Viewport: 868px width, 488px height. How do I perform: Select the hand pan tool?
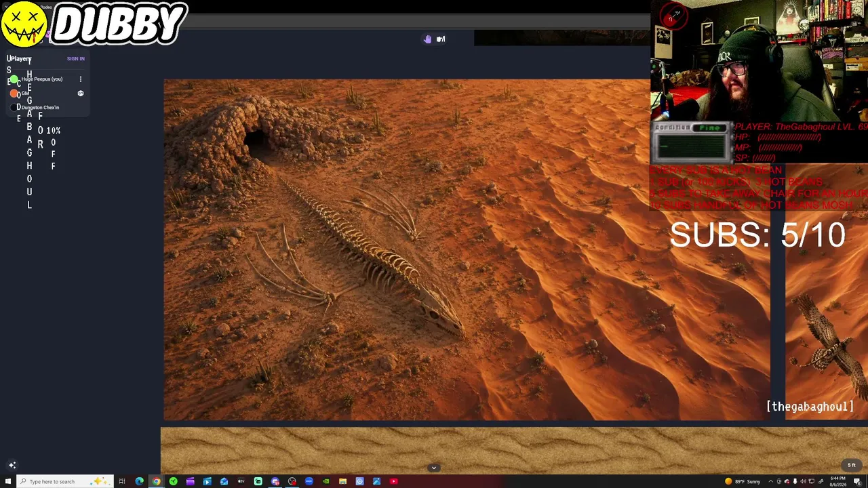click(x=427, y=39)
